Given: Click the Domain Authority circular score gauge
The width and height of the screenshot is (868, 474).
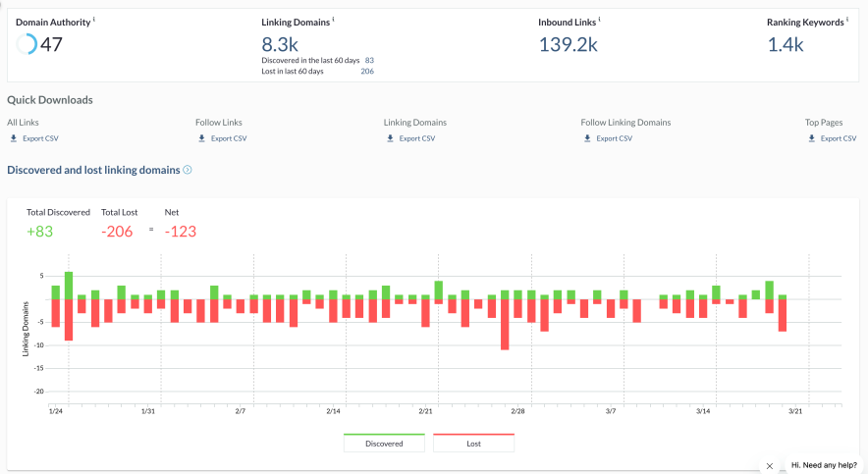Looking at the screenshot, I should (26, 44).
